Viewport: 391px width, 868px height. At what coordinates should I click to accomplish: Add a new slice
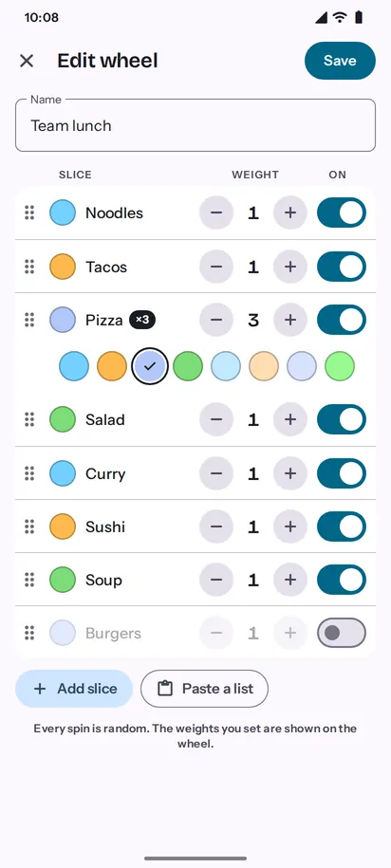pyautogui.click(x=74, y=689)
